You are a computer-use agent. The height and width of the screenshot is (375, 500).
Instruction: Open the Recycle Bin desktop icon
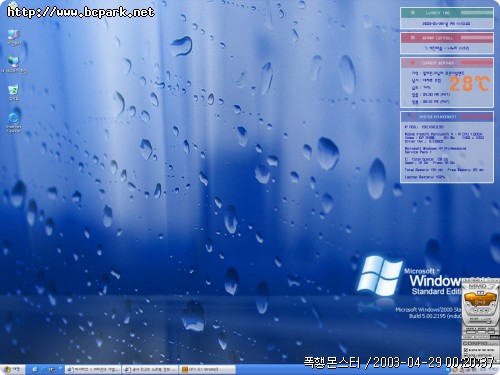coord(13,93)
